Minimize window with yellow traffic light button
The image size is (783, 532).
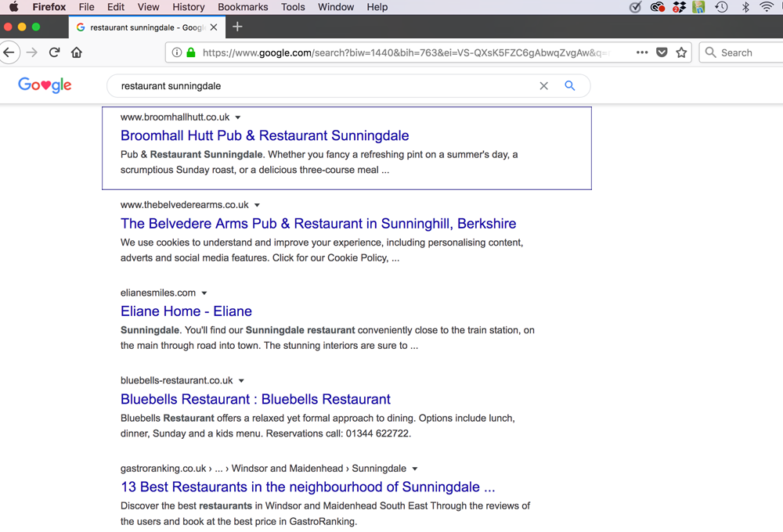click(x=21, y=27)
